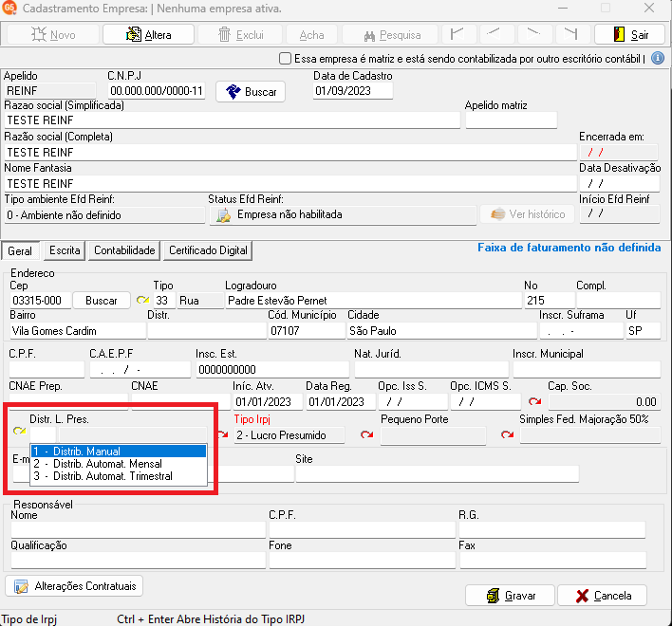Switch to the Escrita tab
This screenshot has height=627, width=672.
click(65, 250)
